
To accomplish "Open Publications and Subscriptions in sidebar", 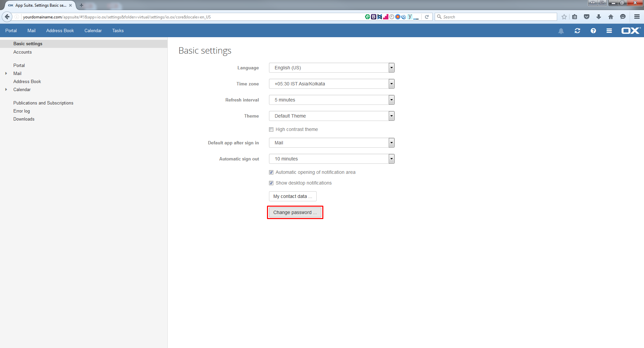I will (43, 103).
